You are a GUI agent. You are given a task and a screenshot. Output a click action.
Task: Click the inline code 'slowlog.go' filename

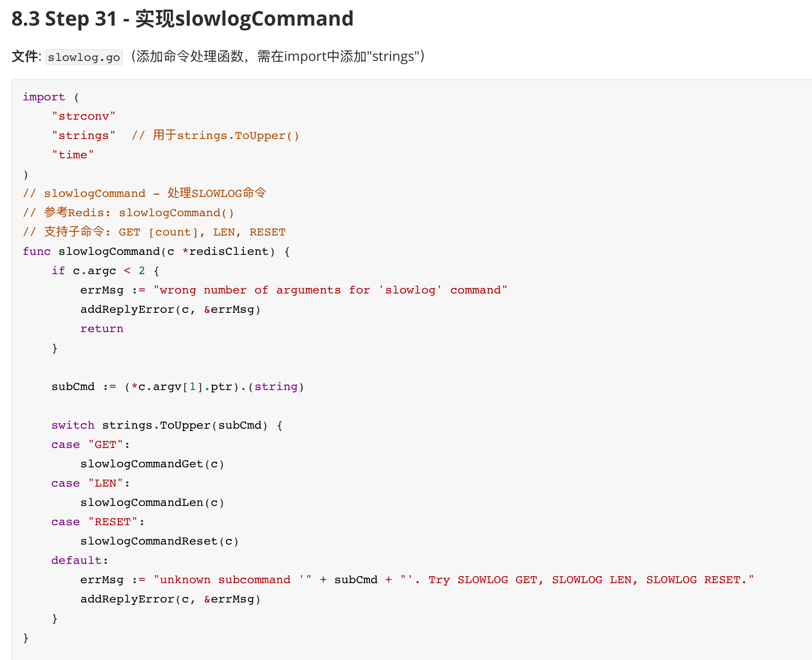[84, 57]
